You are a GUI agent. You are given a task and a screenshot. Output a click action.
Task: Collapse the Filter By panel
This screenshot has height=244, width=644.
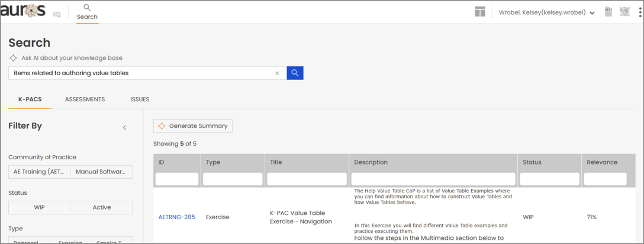pyautogui.click(x=124, y=128)
